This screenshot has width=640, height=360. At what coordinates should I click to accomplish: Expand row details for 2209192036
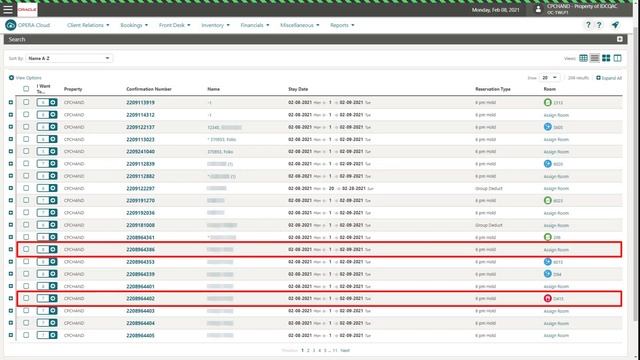click(x=11, y=213)
